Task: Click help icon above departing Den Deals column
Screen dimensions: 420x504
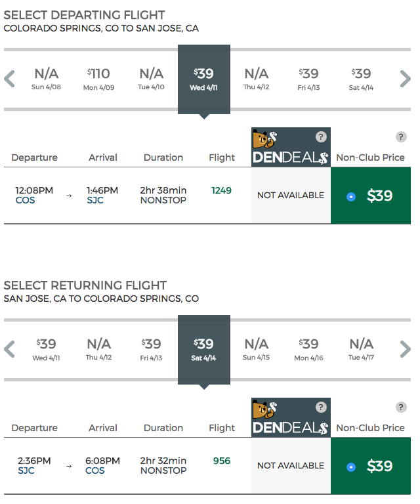Action: tap(320, 137)
